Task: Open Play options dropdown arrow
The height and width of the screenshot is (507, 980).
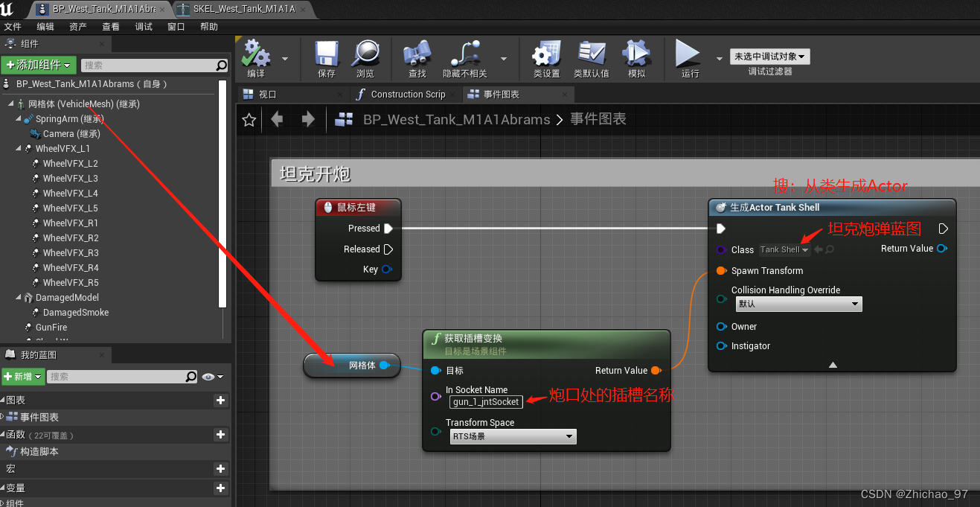Action: tap(719, 58)
